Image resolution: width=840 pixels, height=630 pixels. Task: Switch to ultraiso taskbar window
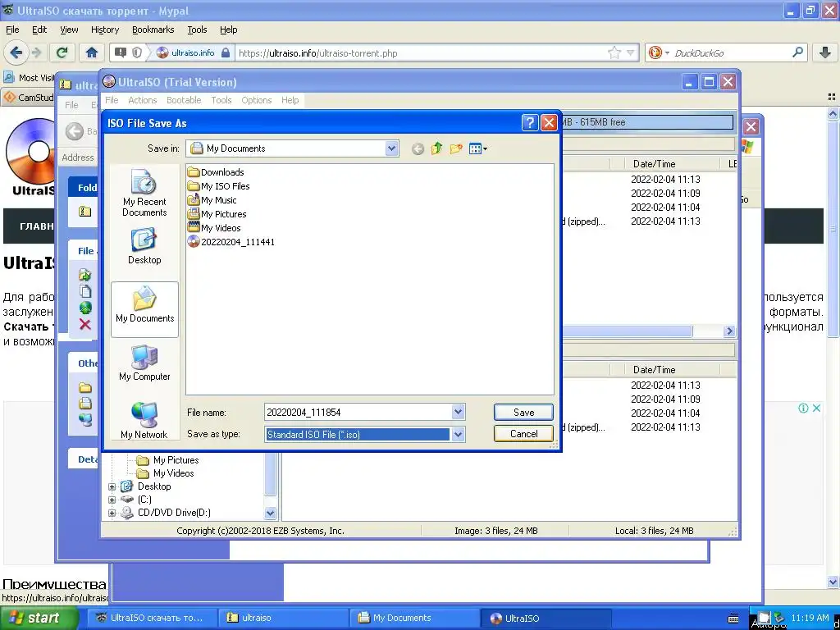pos(283,618)
